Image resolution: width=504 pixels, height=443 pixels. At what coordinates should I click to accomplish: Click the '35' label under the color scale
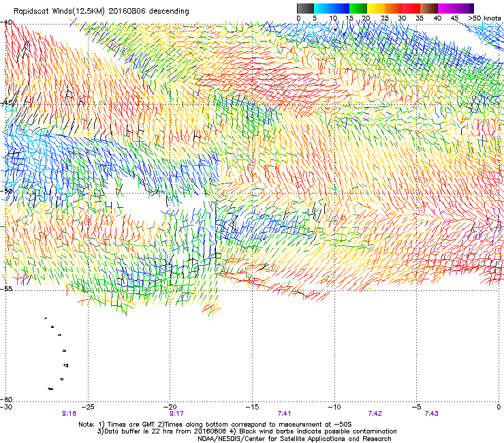coord(420,18)
